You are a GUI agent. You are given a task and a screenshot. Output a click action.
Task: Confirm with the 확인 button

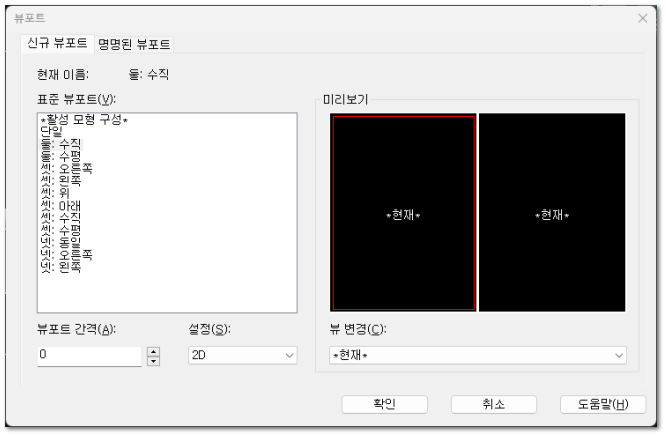coord(384,404)
